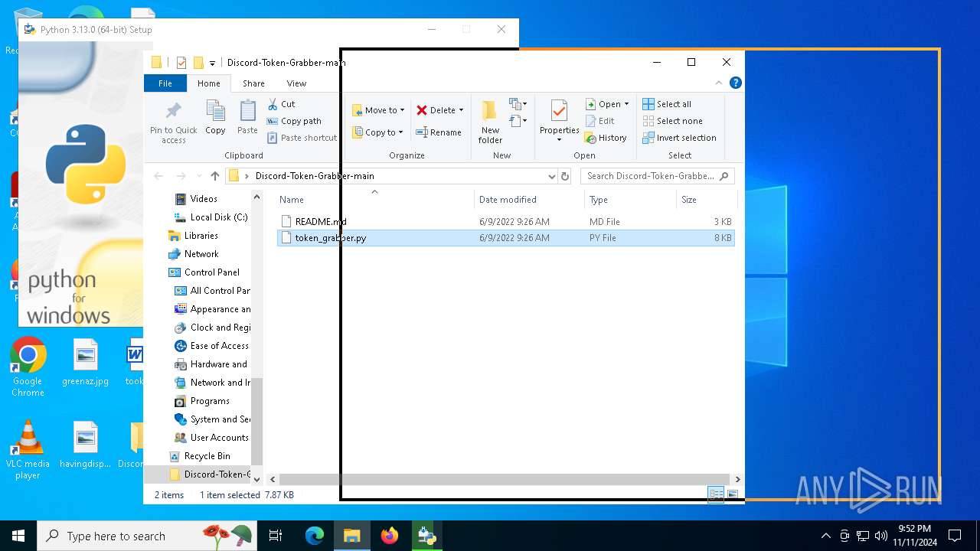This screenshot has height=551, width=980.
Task: Select the token_grabber.py file
Action: pos(505,238)
